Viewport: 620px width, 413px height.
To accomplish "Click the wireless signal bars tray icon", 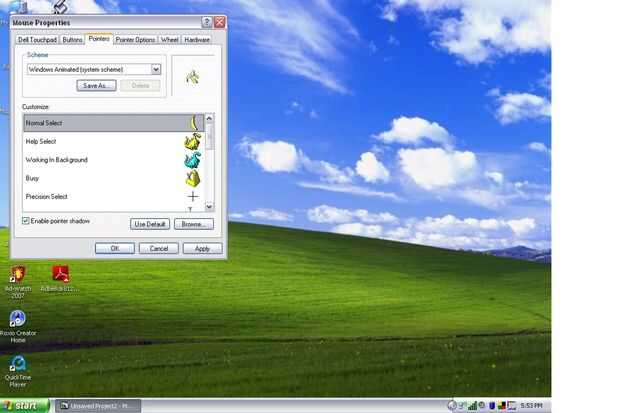I will pyautogui.click(x=473, y=405).
